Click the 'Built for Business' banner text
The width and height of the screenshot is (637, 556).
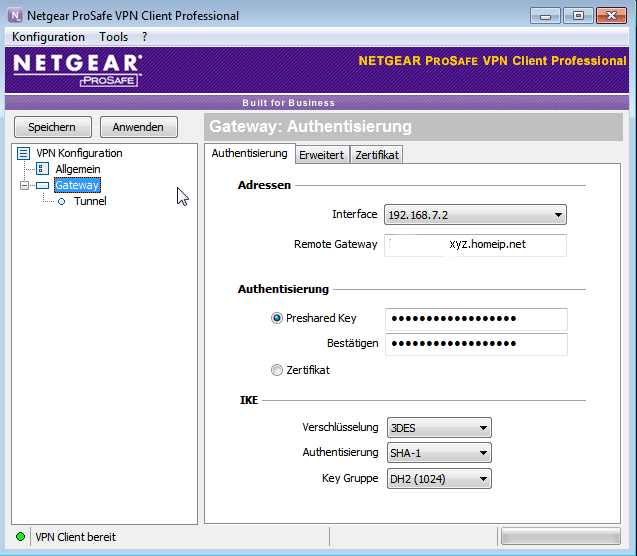pos(288,103)
